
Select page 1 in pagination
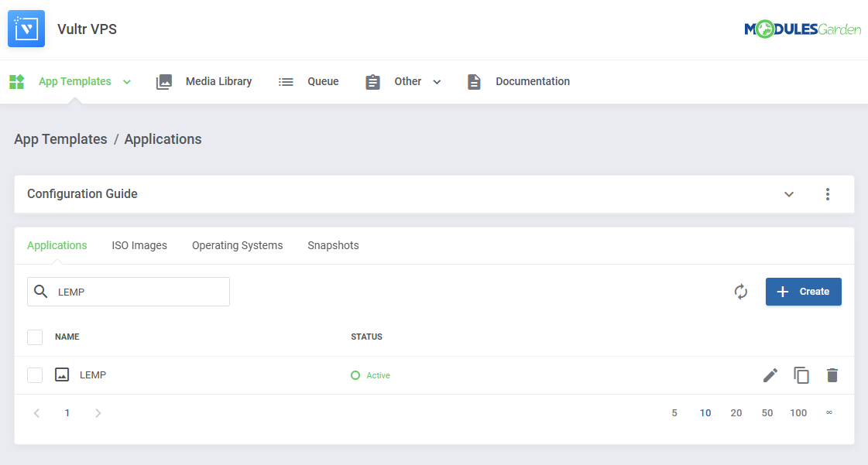pos(67,413)
